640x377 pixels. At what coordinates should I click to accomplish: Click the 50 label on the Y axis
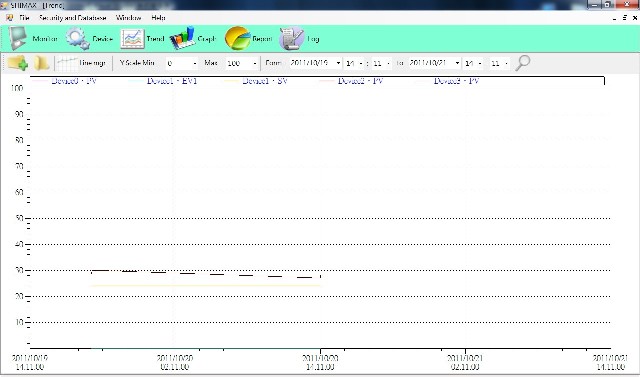coord(19,218)
